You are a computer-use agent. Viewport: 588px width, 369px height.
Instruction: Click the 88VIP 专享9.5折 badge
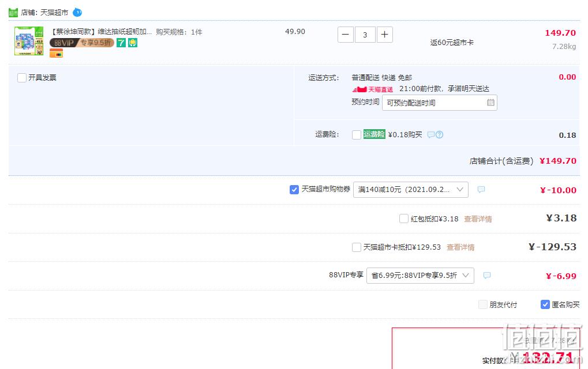pyautogui.click(x=82, y=43)
